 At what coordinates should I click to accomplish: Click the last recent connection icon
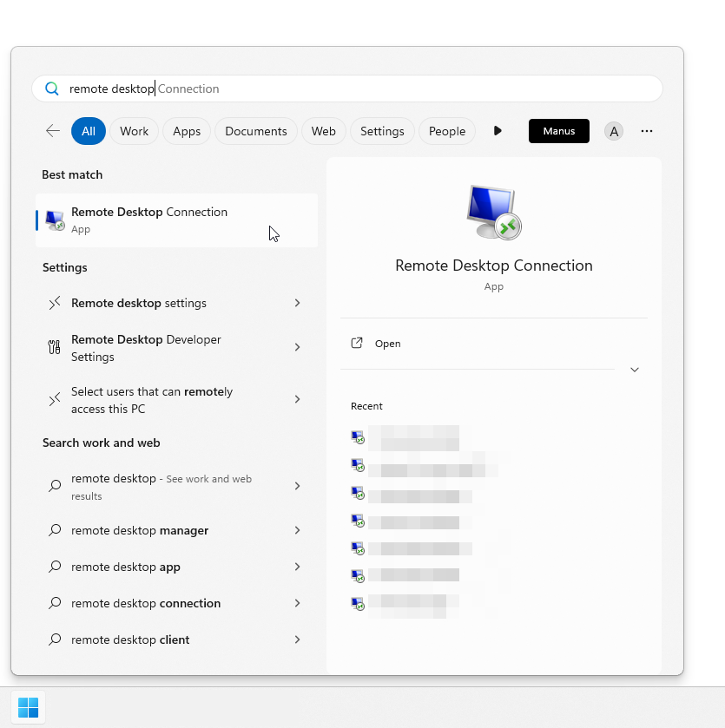358,603
